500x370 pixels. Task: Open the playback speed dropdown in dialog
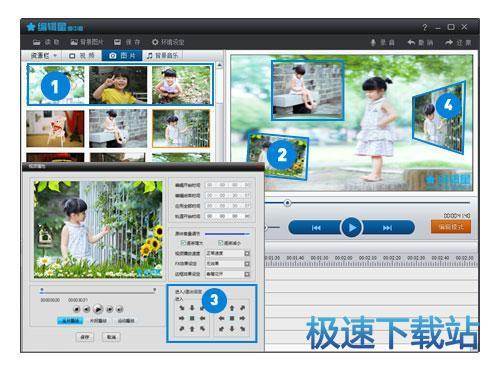point(247,254)
